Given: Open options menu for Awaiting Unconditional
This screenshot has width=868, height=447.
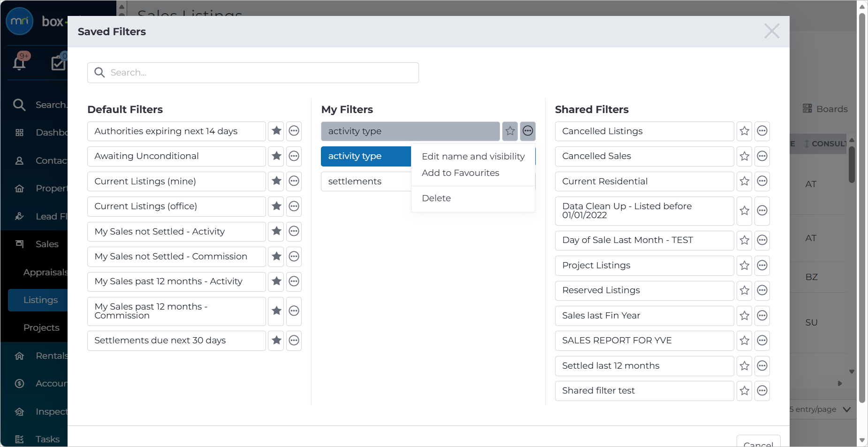Looking at the screenshot, I should click(294, 156).
